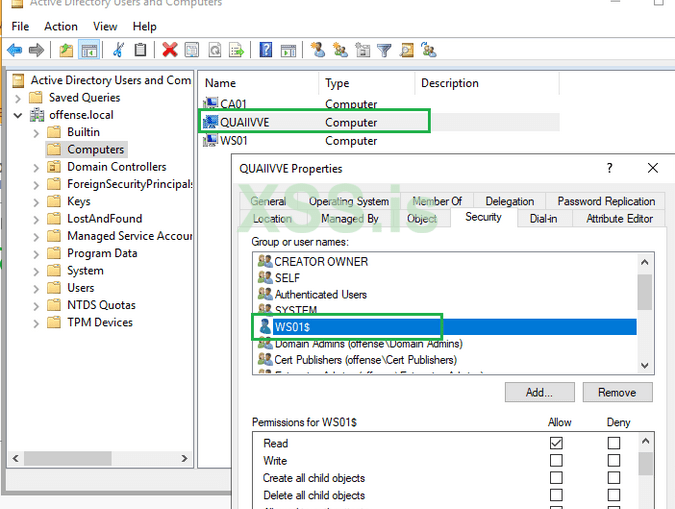
Task: Allow Delete all child objects
Action: coord(556,495)
